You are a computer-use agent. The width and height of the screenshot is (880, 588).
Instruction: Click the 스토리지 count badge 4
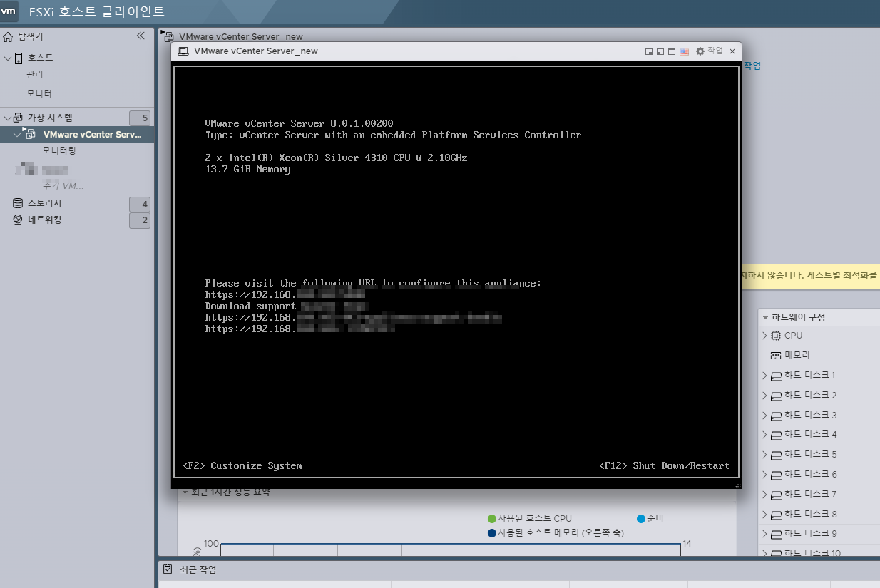[140, 205]
